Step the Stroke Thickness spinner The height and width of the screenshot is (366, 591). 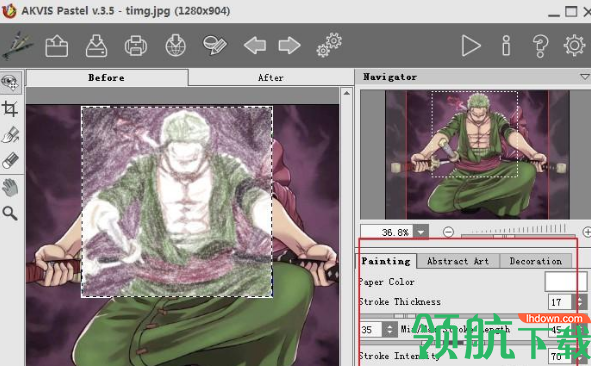(x=579, y=302)
